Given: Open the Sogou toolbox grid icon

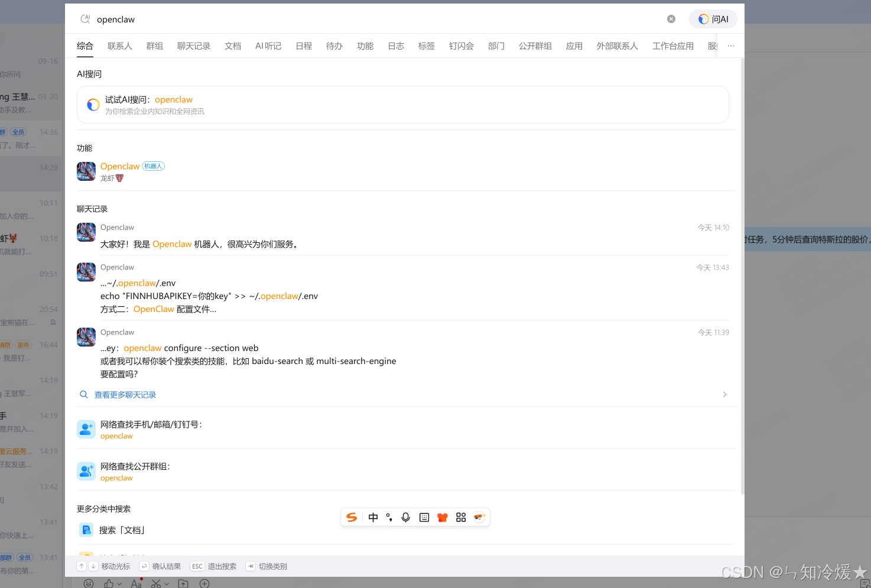Looking at the screenshot, I should pos(461,517).
